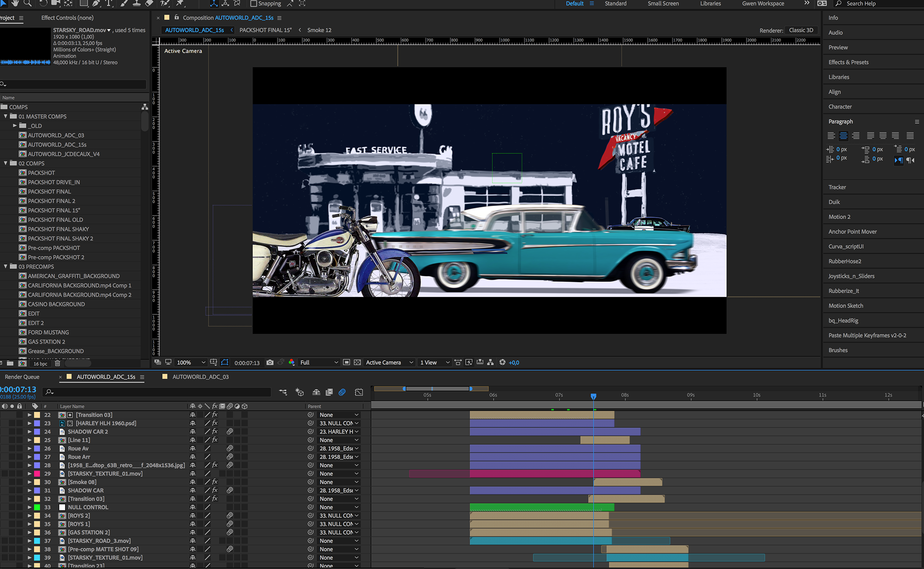
Task: Click the Draft 3D icon in timeline
Action: pyautogui.click(x=299, y=392)
